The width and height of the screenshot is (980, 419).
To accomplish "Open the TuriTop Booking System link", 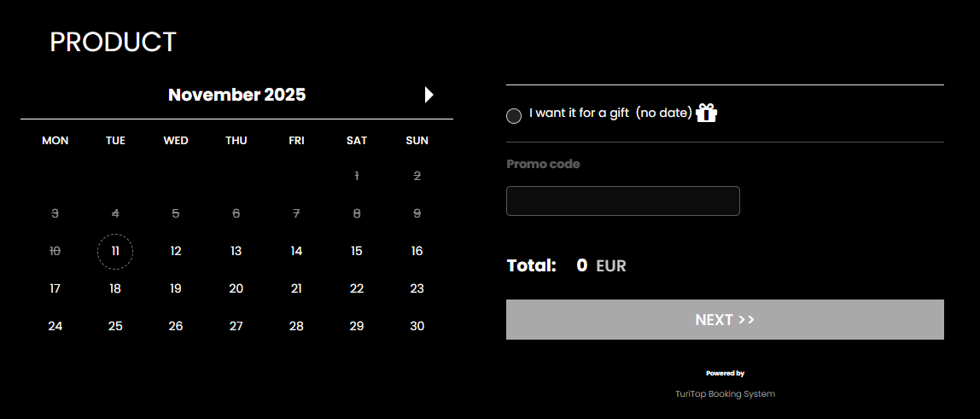I will pos(725,394).
